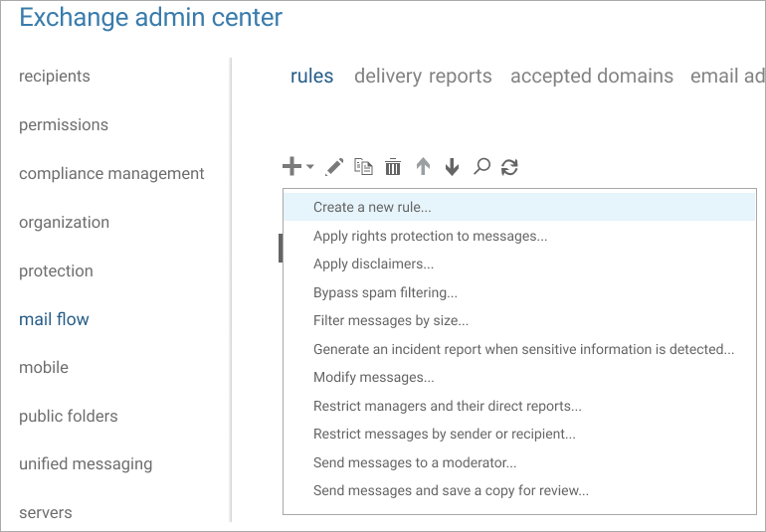Click the Exchange admin center title

coord(150,18)
